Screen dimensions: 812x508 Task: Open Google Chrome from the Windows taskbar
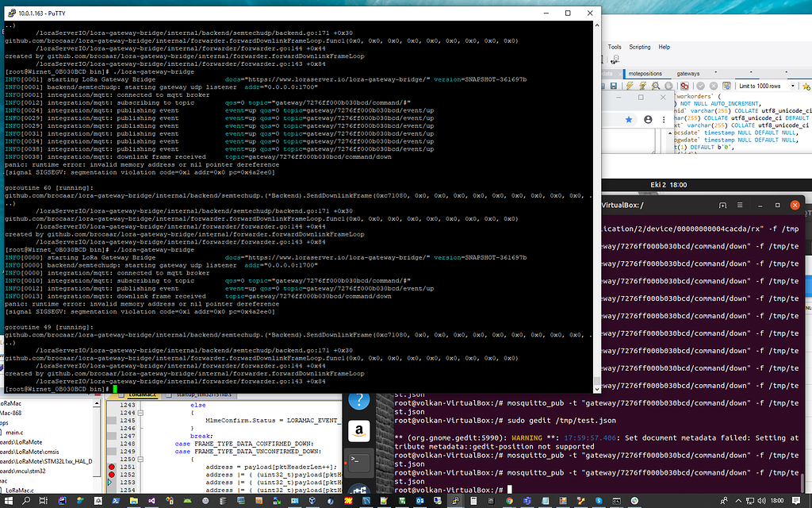(510, 501)
